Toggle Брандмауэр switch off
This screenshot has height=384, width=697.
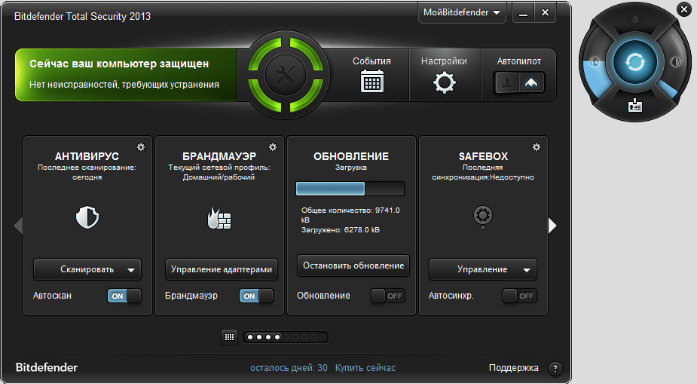coord(256,296)
